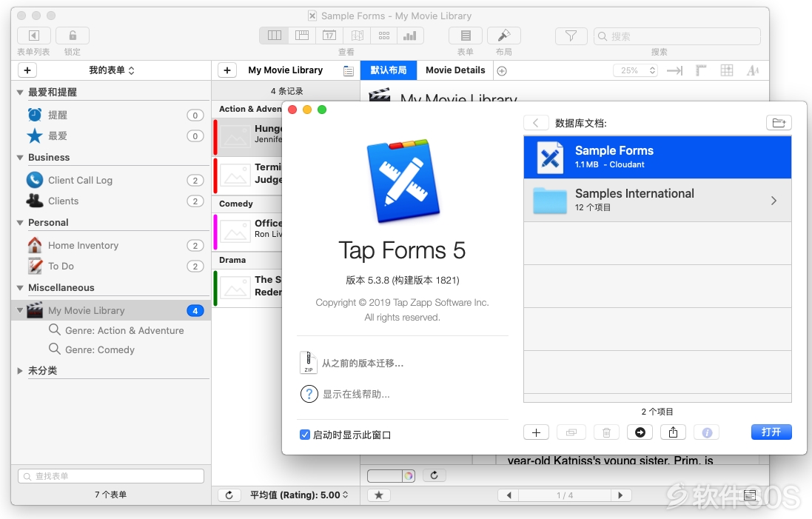Go back in the database documents browser
812x519 pixels.
[x=536, y=123]
